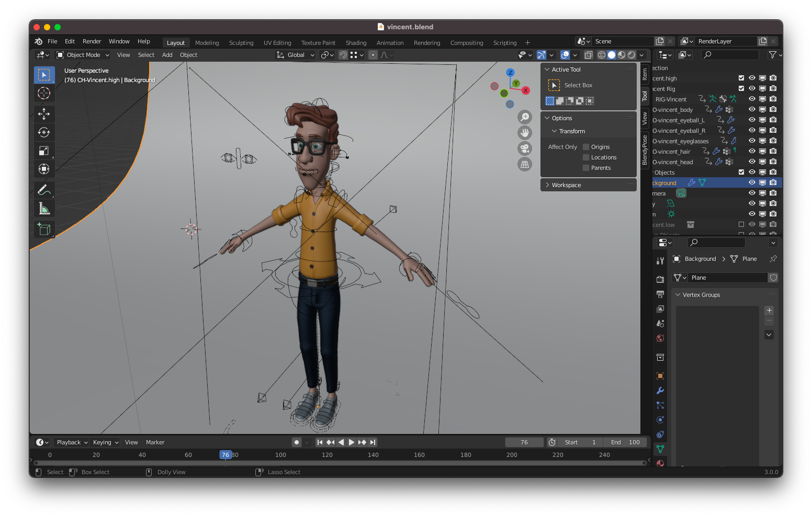Expand the Workspace panel
Image resolution: width=812 pixels, height=516 pixels.
547,185
